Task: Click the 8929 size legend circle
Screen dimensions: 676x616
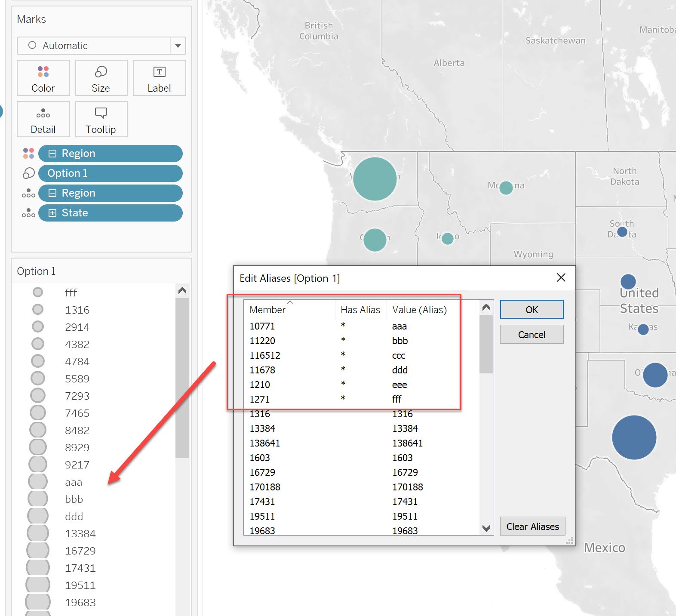Action: (x=38, y=447)
